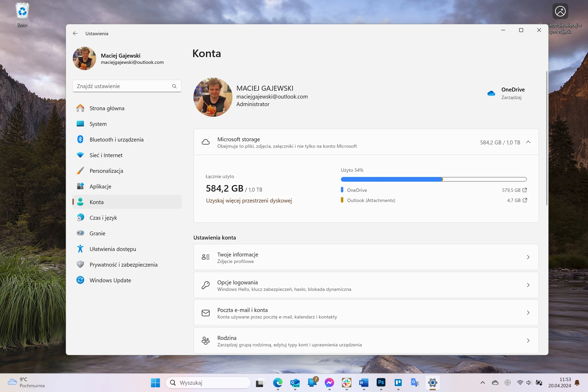Open Poczta e-mail i konta row
The width and height of the screenshot is (588, 392).
[x=366, y=313]
